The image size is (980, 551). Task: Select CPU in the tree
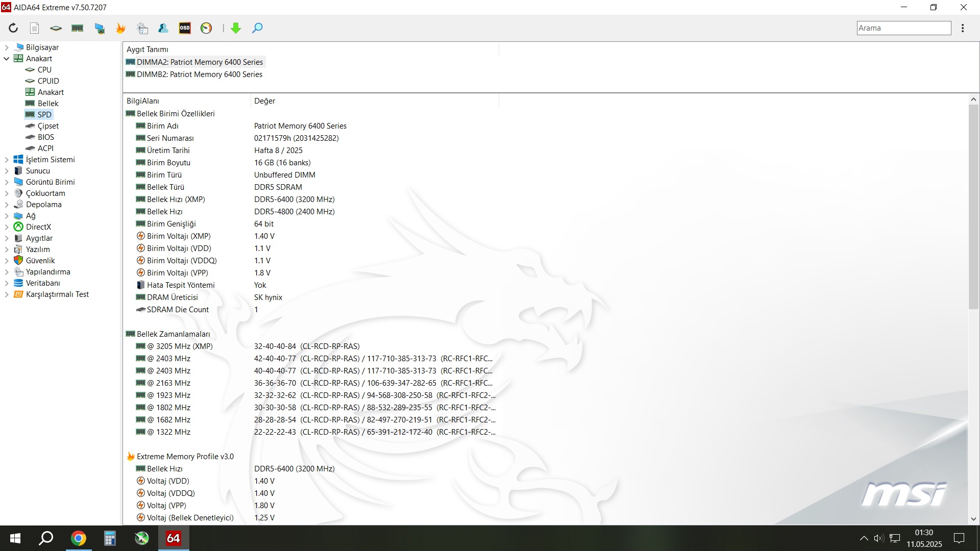[x=44, y=70]
